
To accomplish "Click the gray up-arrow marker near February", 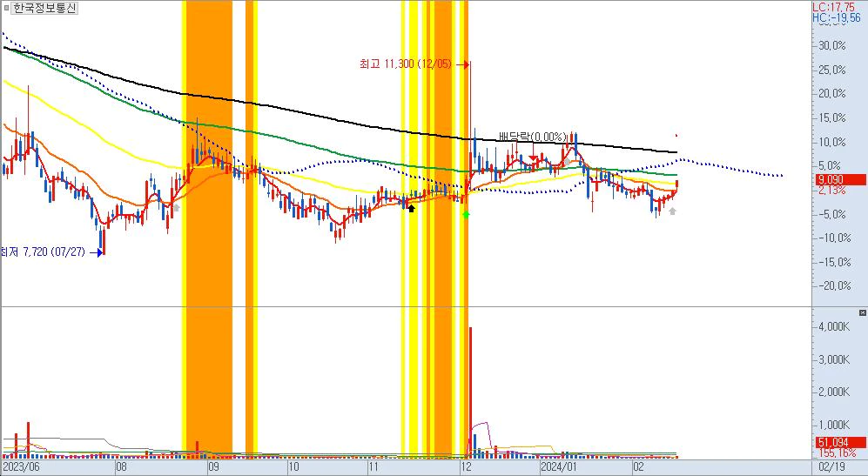I will [673, 211].
